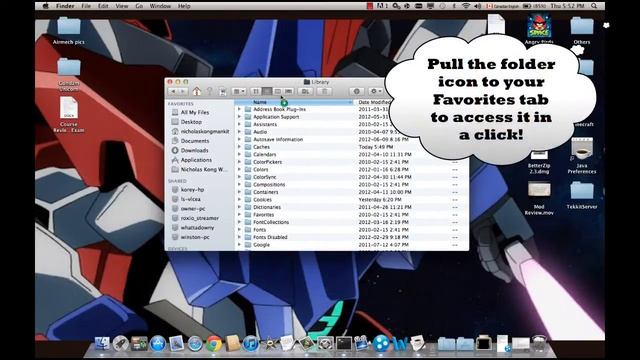Open the item arrangement dropdown in toolbar
Image resolution: width=640 pixels, height=360 pixels.
(x=239, y=91)
